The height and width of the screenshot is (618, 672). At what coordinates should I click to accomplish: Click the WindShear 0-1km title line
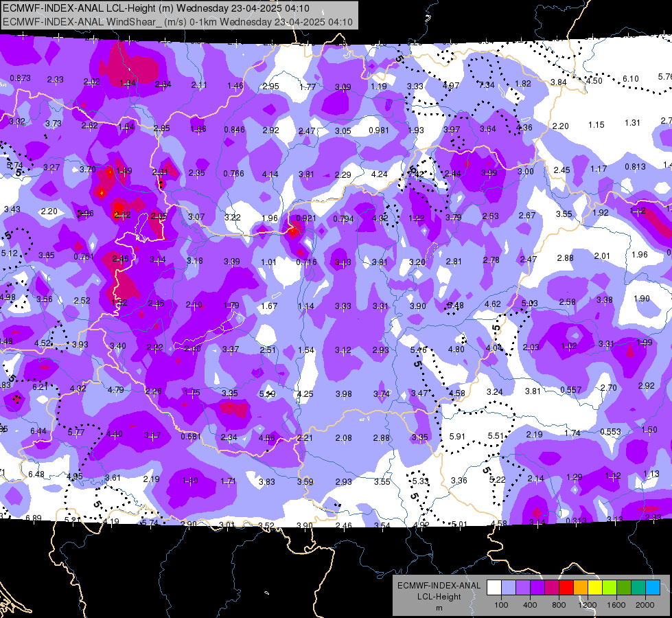pos(177,22)
